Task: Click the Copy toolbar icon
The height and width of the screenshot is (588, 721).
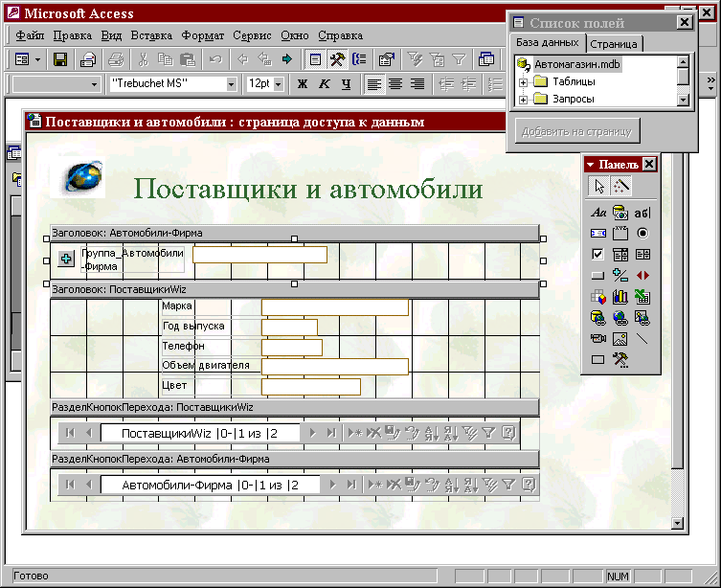Action: [165, 59]
